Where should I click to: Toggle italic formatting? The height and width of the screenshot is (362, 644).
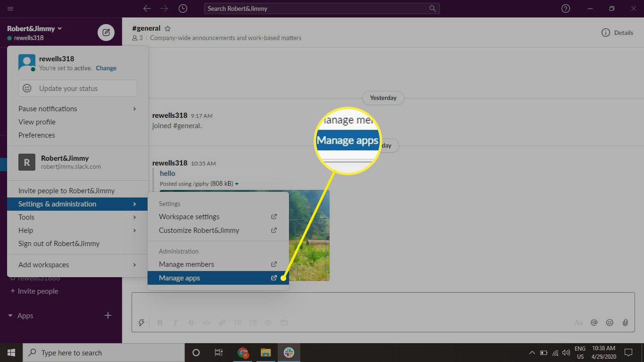(x=175, y=323)
